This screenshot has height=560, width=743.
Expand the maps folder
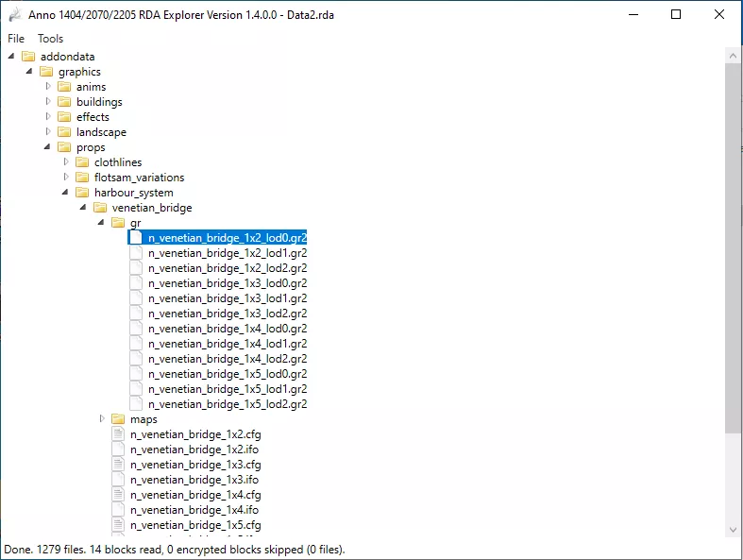102,418
